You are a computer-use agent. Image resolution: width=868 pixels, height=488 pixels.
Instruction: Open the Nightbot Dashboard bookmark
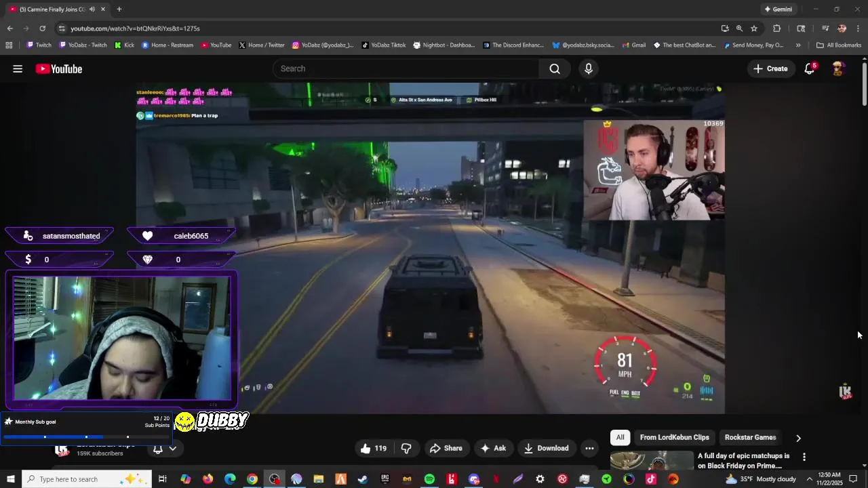point(443,45)
